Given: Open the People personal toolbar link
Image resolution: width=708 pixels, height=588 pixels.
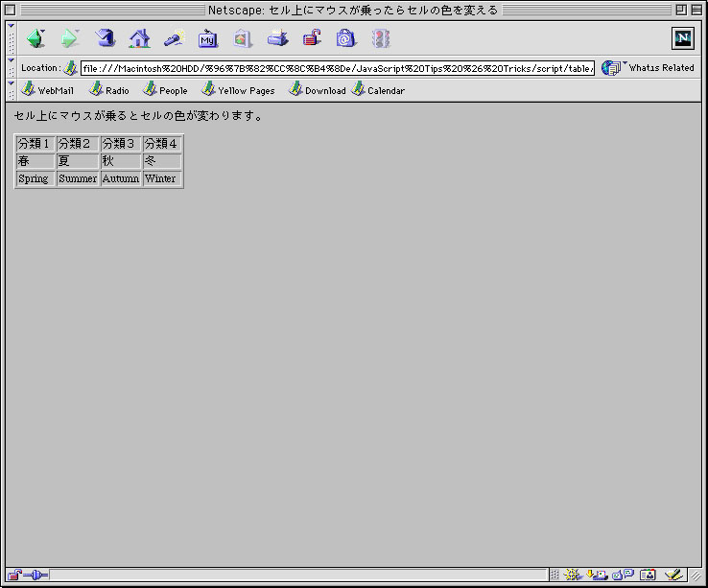Looking at the screenshot, I should pyautogui.click(x=165, y=90).
